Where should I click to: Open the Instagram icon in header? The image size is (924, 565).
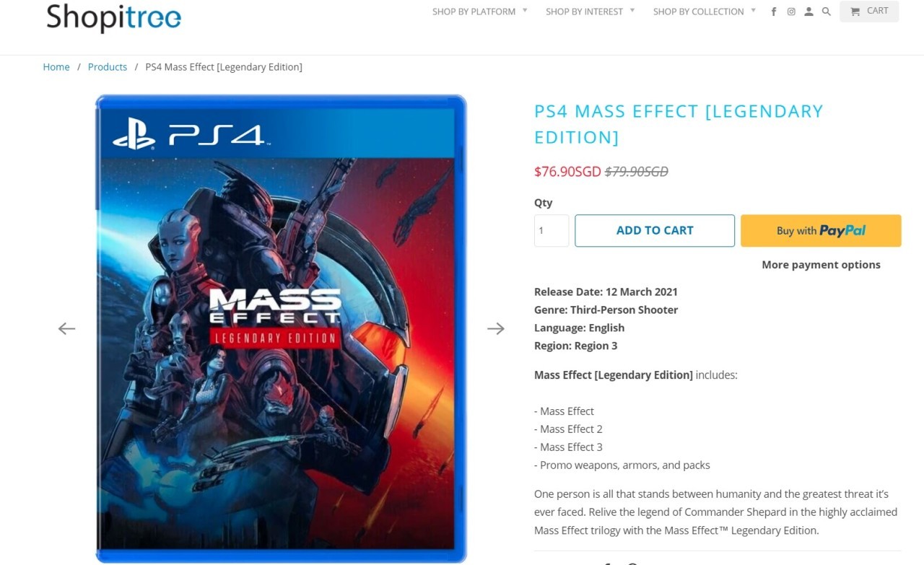tap(791, 12)
